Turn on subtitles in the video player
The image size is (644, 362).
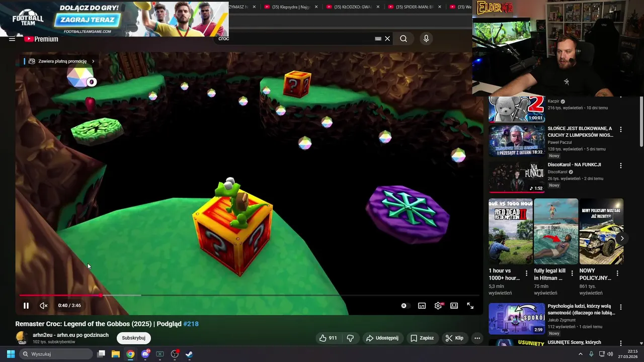(422, 306)
